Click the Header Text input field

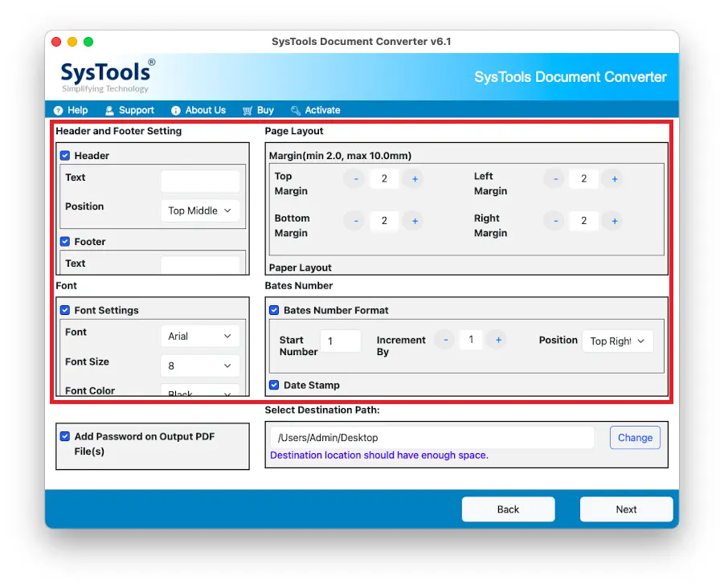200,181
